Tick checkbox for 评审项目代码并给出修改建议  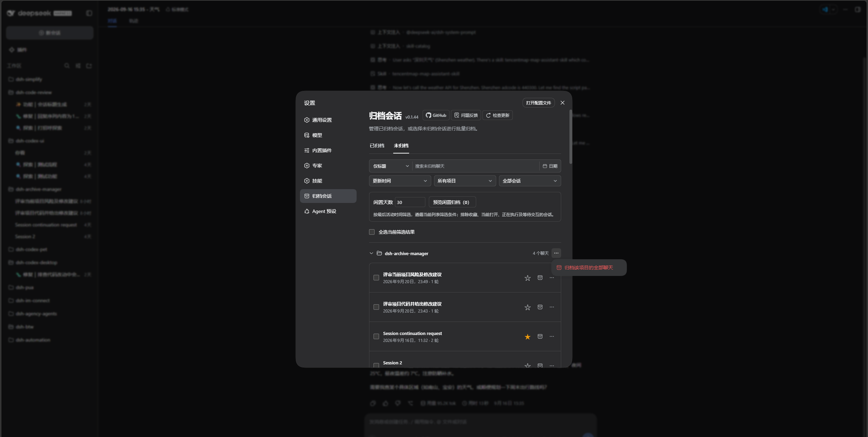(x=376, y=307)
